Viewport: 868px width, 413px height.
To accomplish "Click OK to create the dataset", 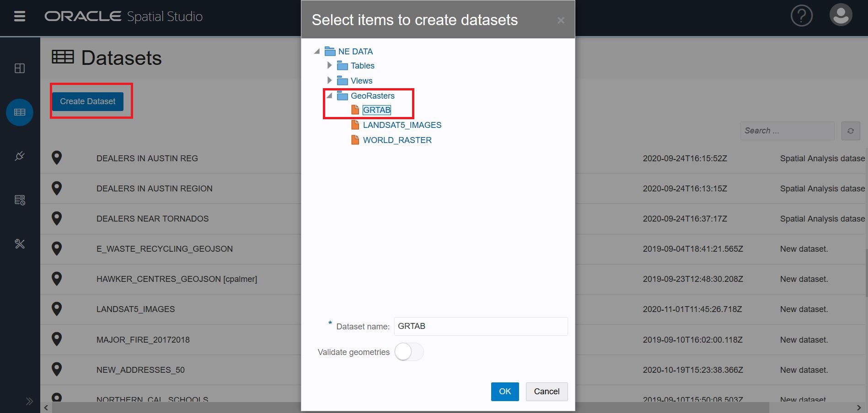I will click(504, 392).
